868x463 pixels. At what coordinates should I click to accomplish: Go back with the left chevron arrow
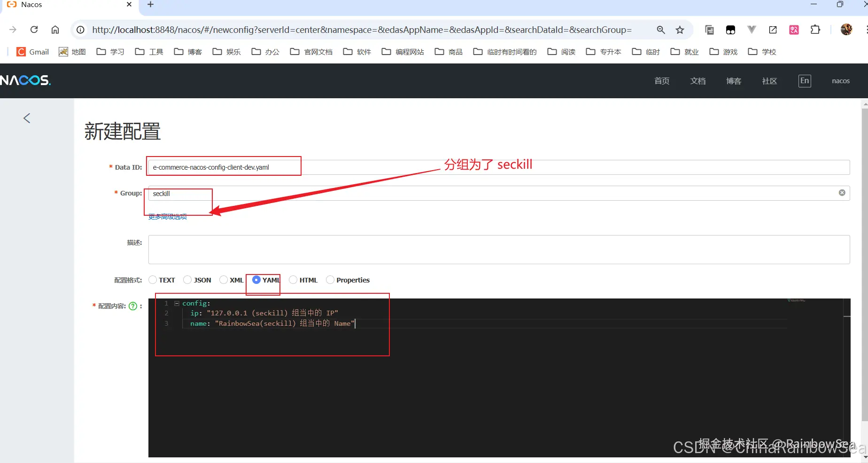click(27, 118)
